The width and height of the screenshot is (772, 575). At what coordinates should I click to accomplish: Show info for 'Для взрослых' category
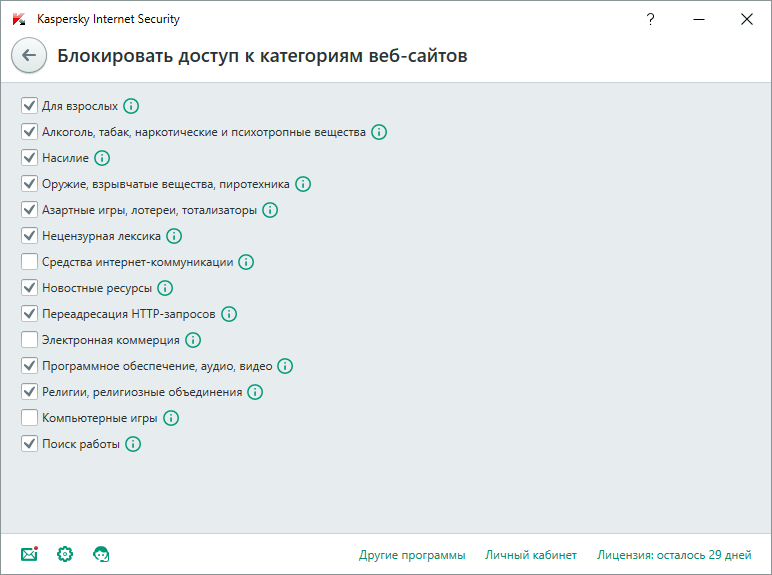(x=131, y=106)
